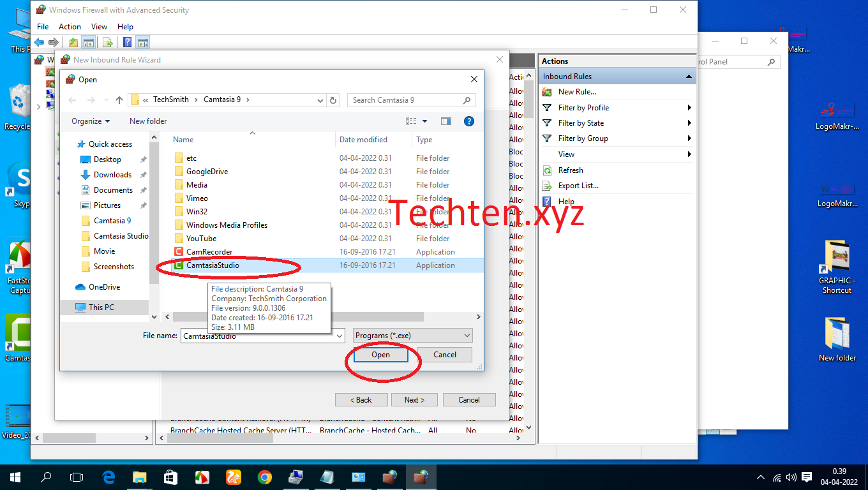
Task: Select OneDrive in navigation pane
Action: click(104, 287)
